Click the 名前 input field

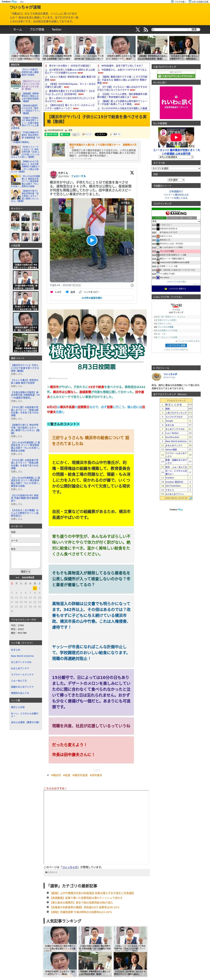26,536
